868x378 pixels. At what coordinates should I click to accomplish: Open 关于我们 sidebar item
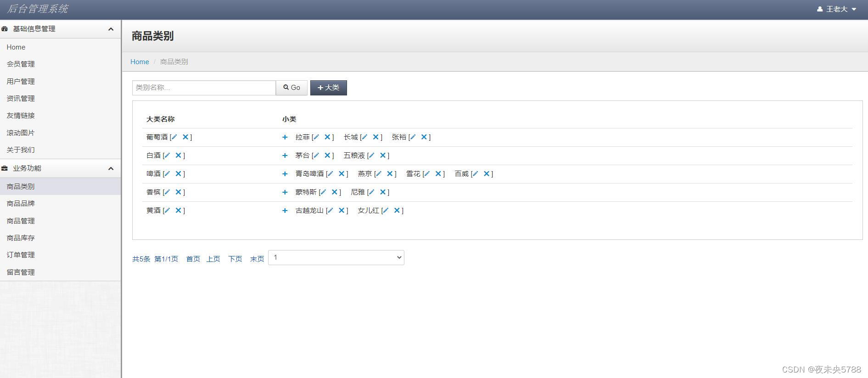pos(60,150)
